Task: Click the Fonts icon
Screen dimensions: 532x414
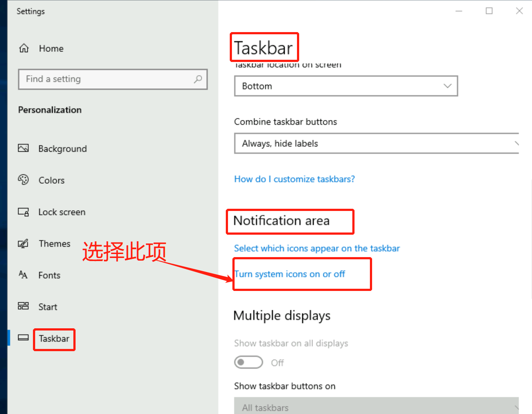Action: (x=23, y=275)
